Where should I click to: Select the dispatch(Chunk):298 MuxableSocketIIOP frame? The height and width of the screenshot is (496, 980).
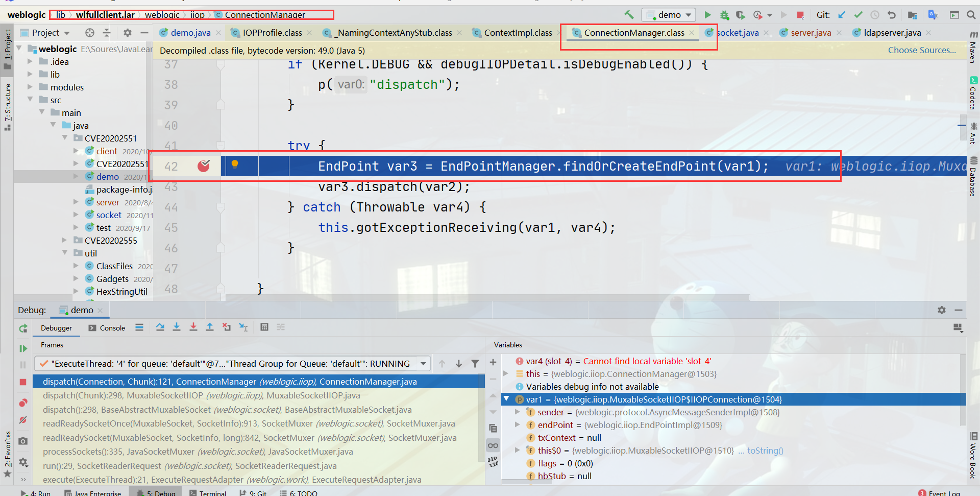pos(258,395)
